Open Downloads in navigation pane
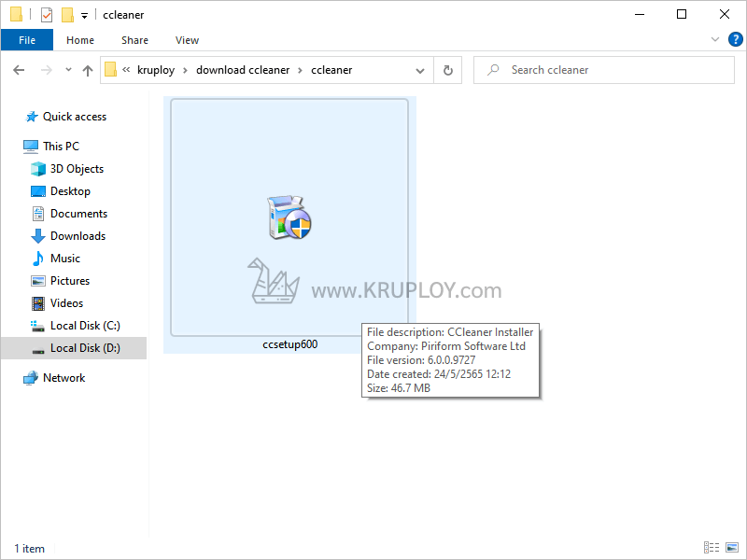 [78, 236]
